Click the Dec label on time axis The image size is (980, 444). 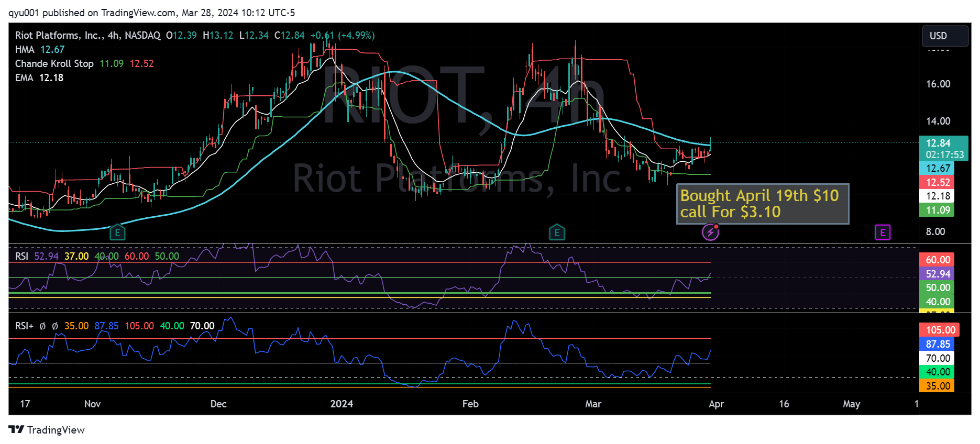pyautogui.click(x=218, y=404)
